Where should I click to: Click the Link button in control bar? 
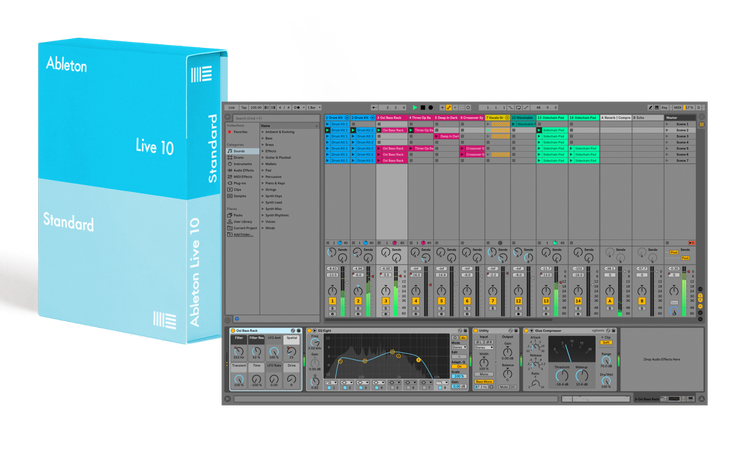[x=232, y=108]
